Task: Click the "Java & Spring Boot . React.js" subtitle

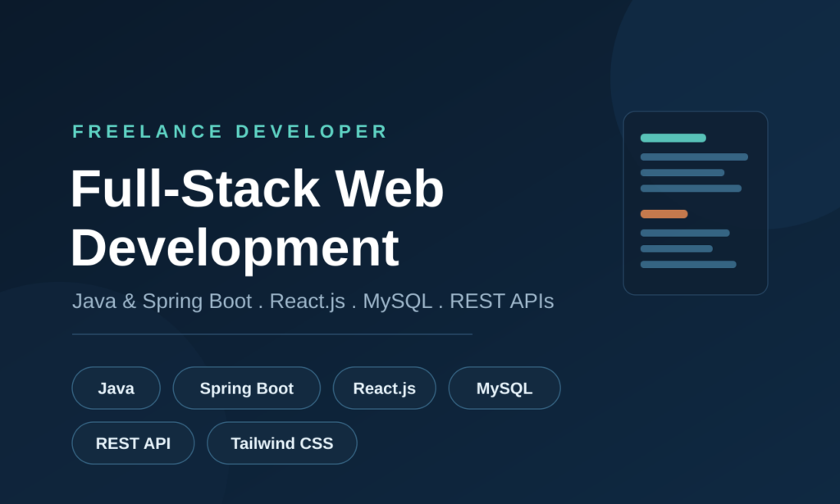Action: click(x=209, y=302)
